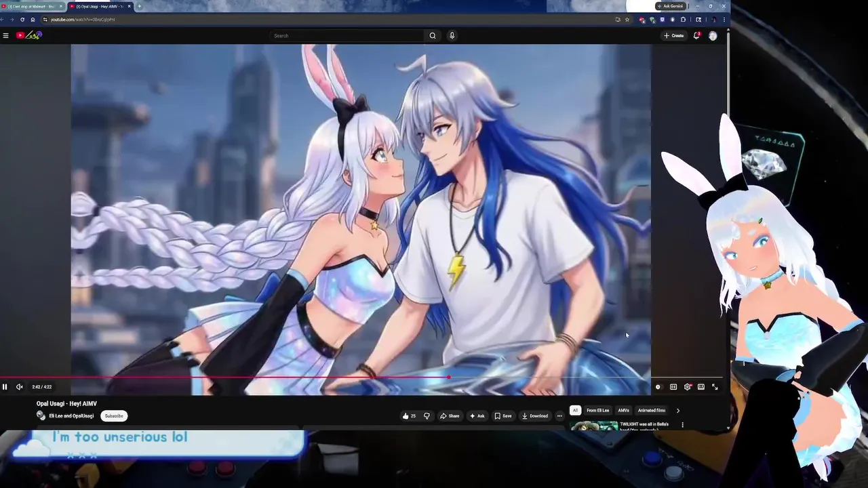Bookmark this page with star icon
This screenshot has width=868, height=488.
627,20
